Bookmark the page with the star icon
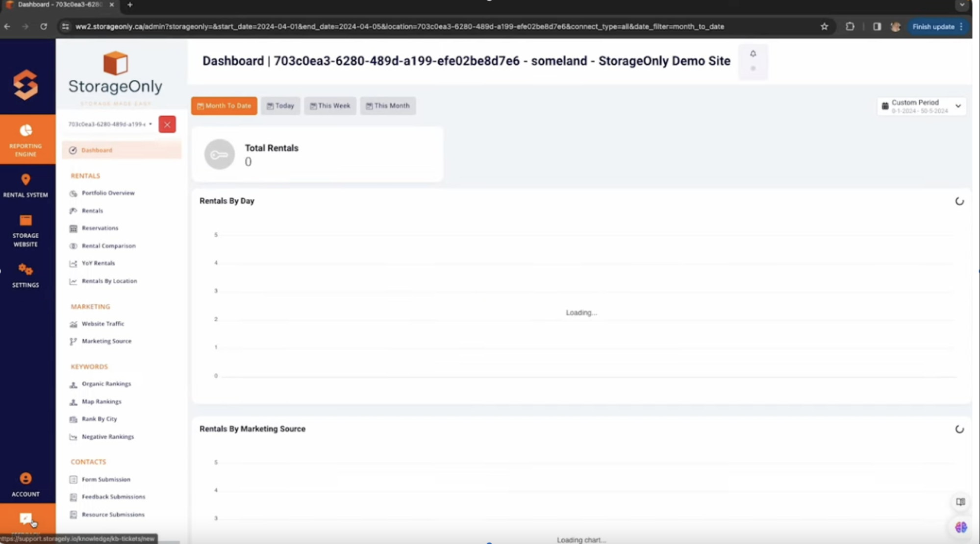 tap(824, 26)
